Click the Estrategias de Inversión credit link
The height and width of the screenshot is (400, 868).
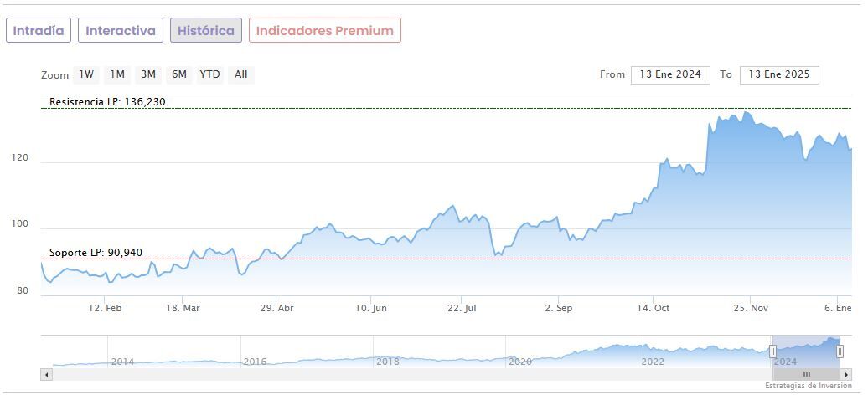click(x=808, y=386)
